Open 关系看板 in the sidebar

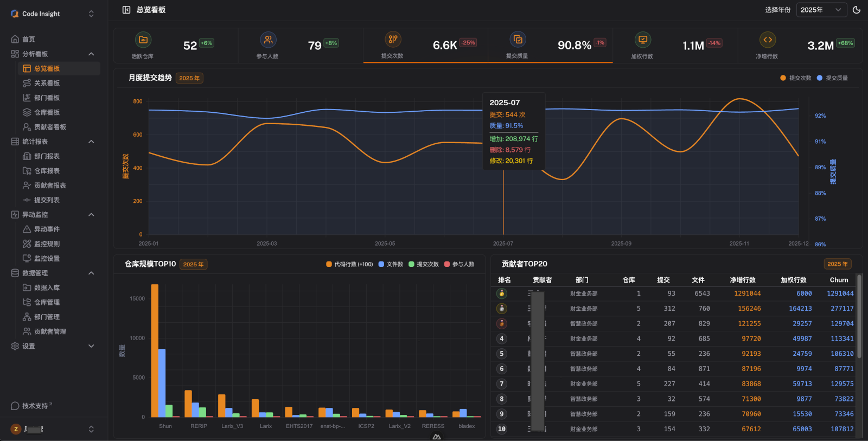(47, 83)
